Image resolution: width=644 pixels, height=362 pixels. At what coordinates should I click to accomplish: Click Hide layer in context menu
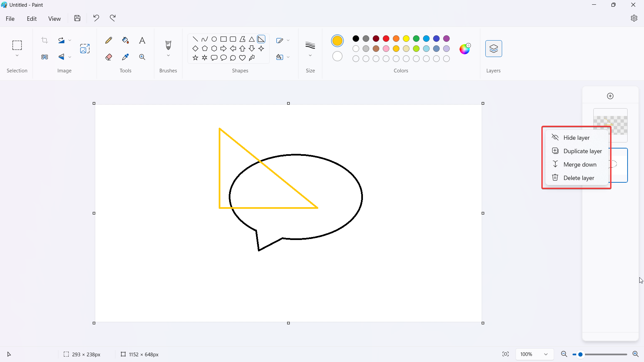click(x=576, y=137)
